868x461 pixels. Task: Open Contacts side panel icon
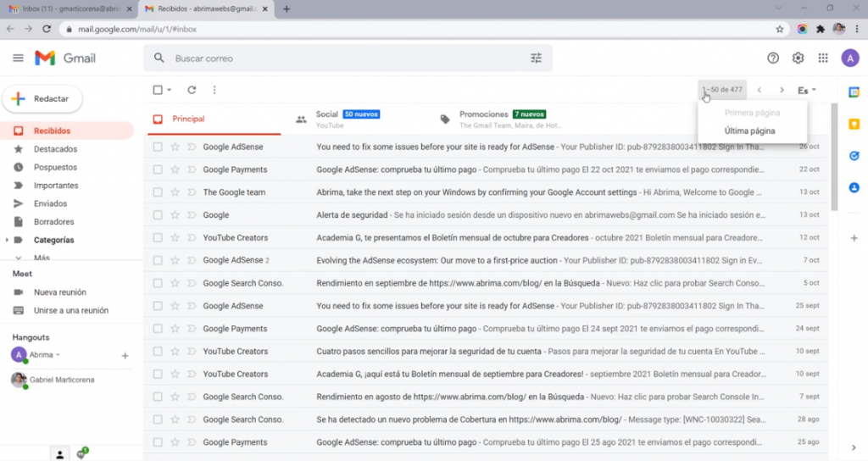(x=854, y=188)
